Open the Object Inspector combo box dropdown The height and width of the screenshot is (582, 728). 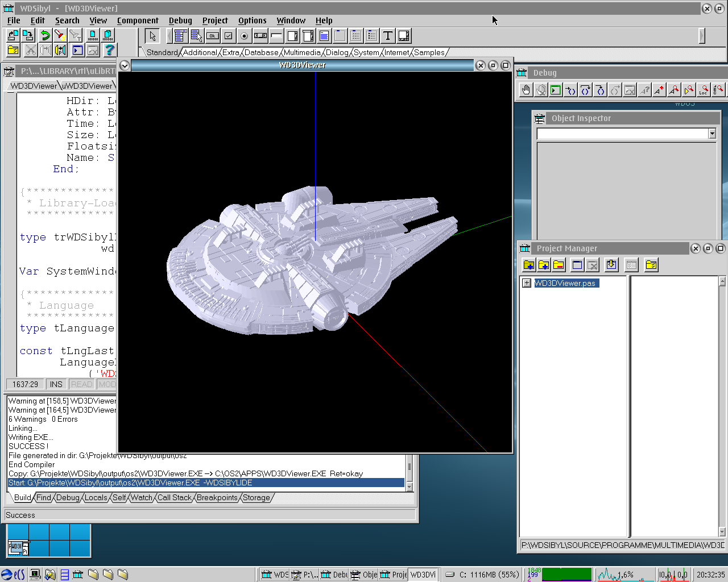tap(712, 134)
